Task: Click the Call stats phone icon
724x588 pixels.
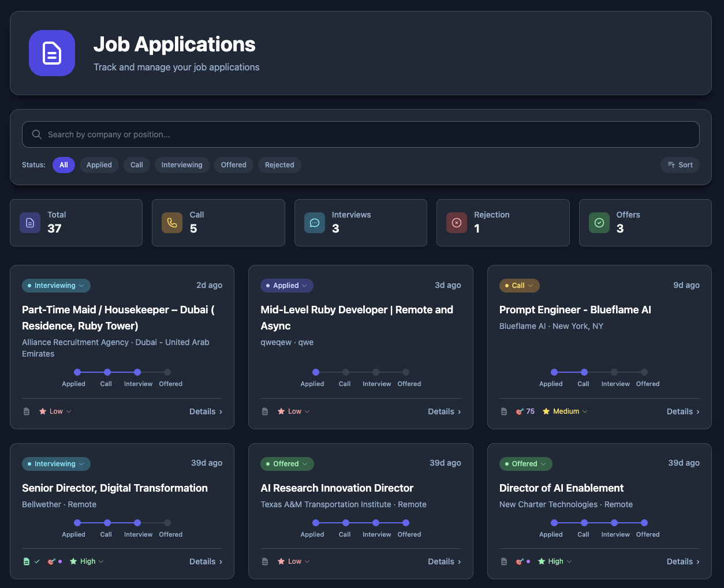Action: tap(172, 222)
